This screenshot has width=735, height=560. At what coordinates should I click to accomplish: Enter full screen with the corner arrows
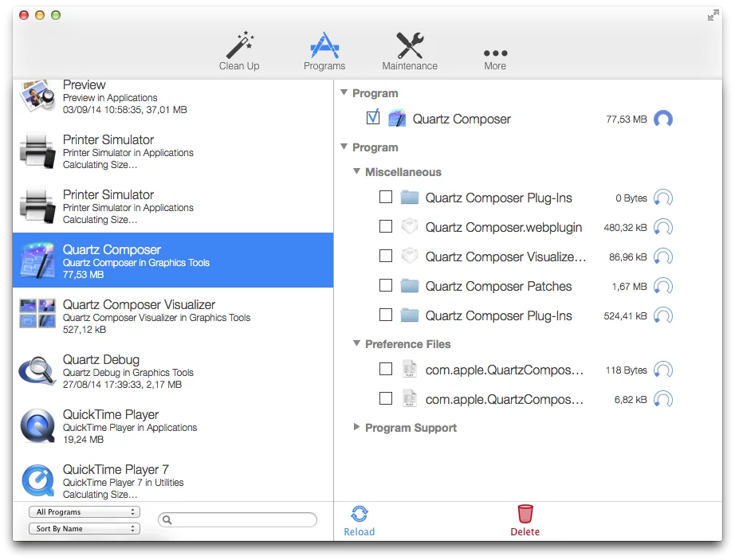[713, 15]
